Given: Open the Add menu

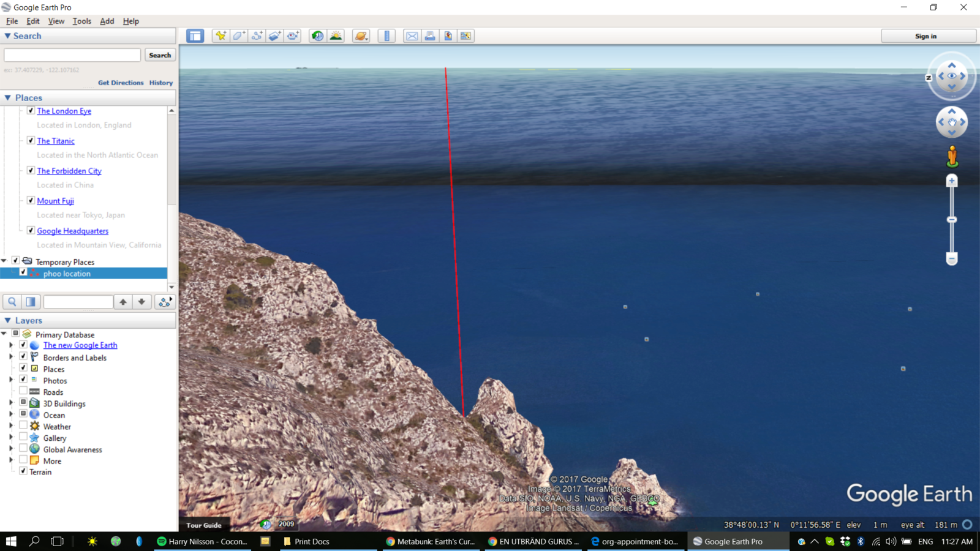Looking at the screenshot, I should point(107,21).
